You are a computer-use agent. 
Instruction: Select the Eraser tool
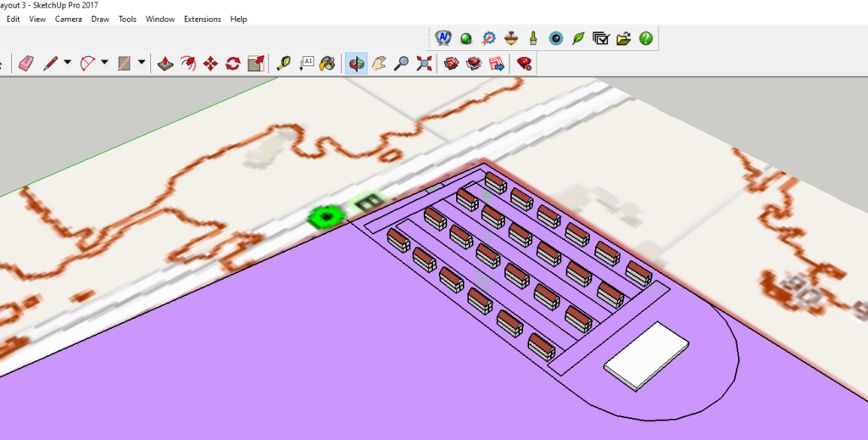25,64
